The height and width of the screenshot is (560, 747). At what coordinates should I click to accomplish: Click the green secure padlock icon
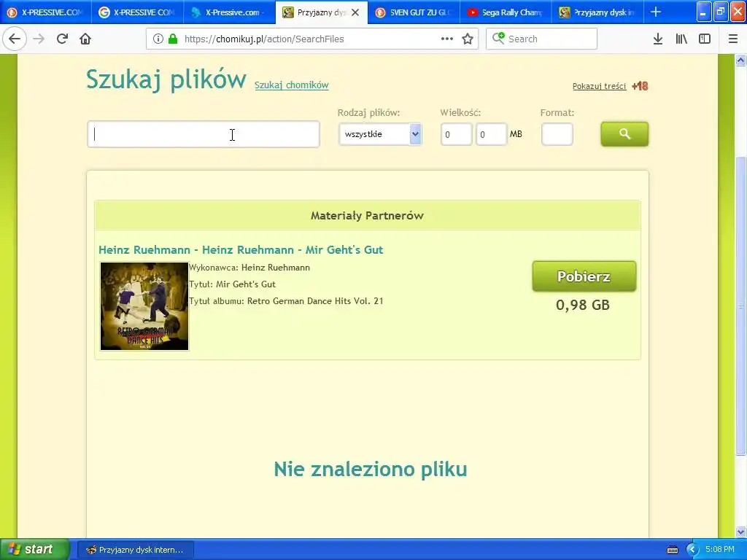click(x=173, y=39)
